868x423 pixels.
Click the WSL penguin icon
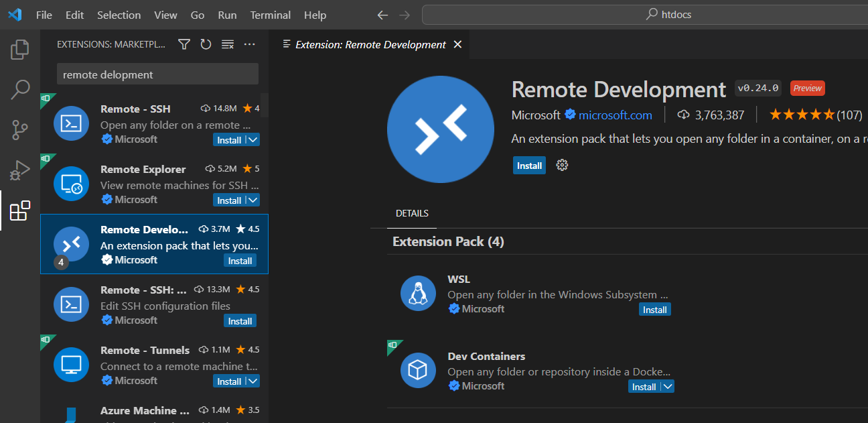tap(418, 294)
